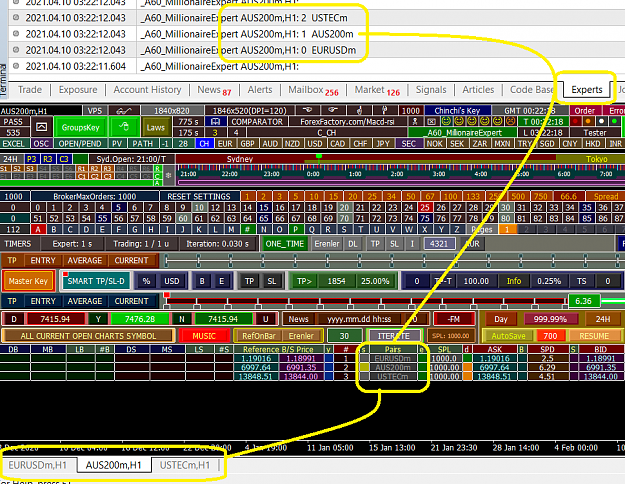The image size is (625, 484).
Task: Open the Experts tab in Terminal
Action: click(x=586, y=90)
